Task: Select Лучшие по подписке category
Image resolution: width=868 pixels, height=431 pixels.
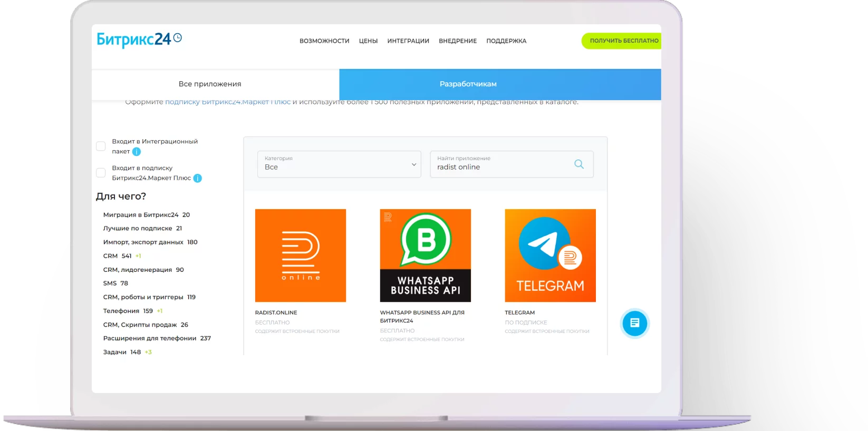Action: [x=142, y=229]
